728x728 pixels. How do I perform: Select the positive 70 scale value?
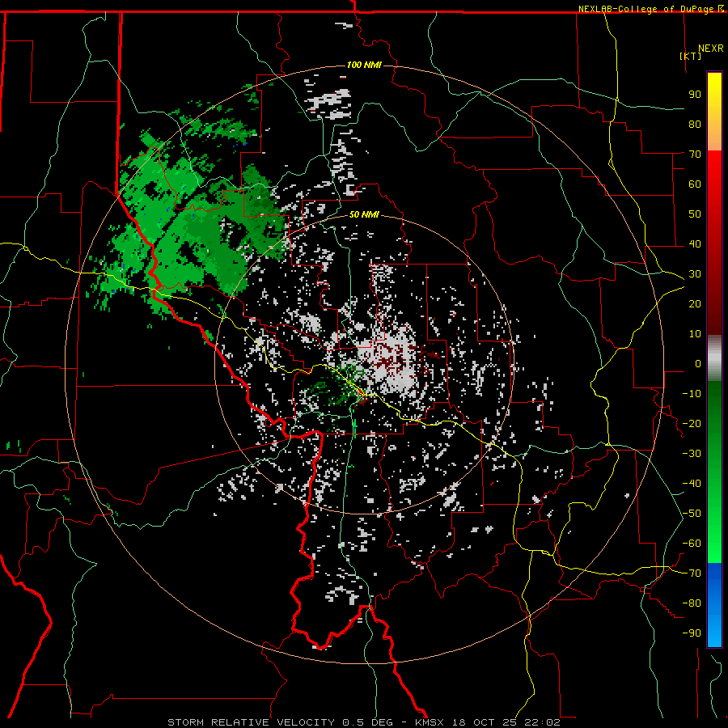pos(695,154)
